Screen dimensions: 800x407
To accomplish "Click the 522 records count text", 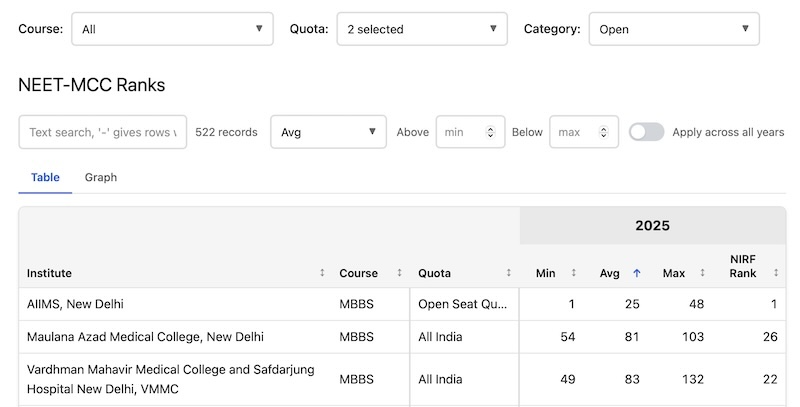I will [x=226, y=132].
